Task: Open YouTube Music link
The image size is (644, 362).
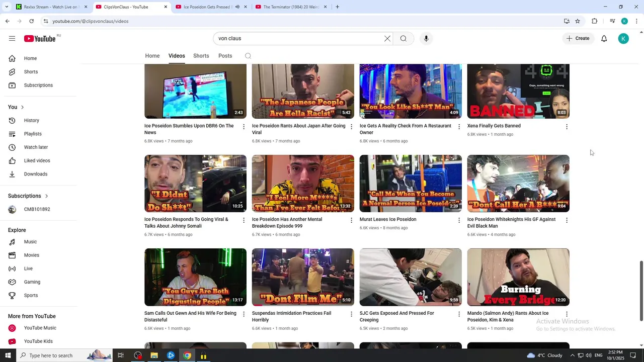Action: tap(40, 328)
